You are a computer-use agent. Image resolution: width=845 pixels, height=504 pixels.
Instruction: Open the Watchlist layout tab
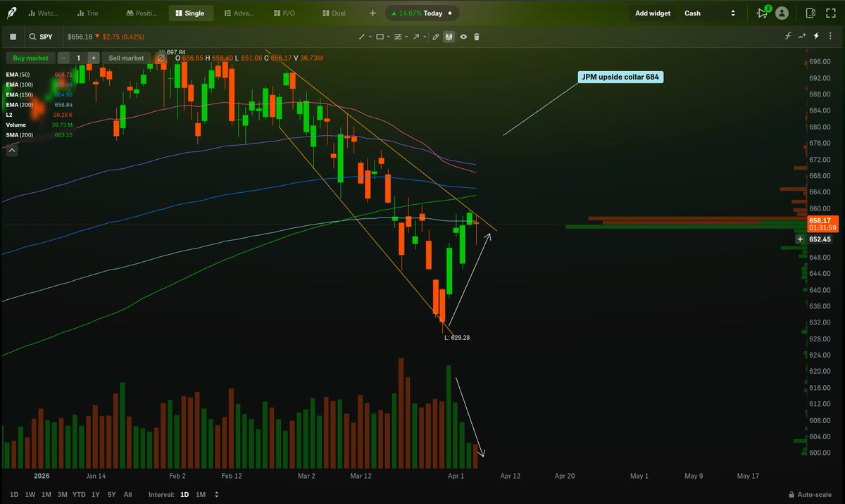coord(44,13)
